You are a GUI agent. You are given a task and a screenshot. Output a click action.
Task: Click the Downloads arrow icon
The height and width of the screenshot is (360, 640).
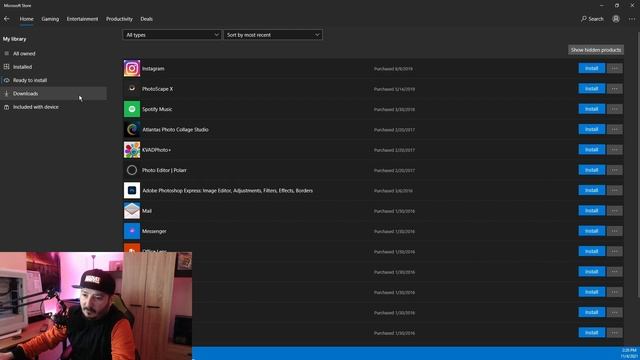pos(7,93)
